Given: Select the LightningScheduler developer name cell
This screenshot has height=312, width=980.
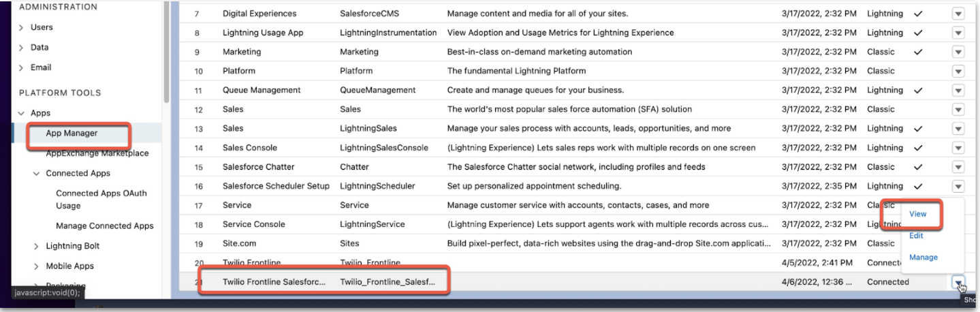Looking at the screenshot, I should click(377, 186).
